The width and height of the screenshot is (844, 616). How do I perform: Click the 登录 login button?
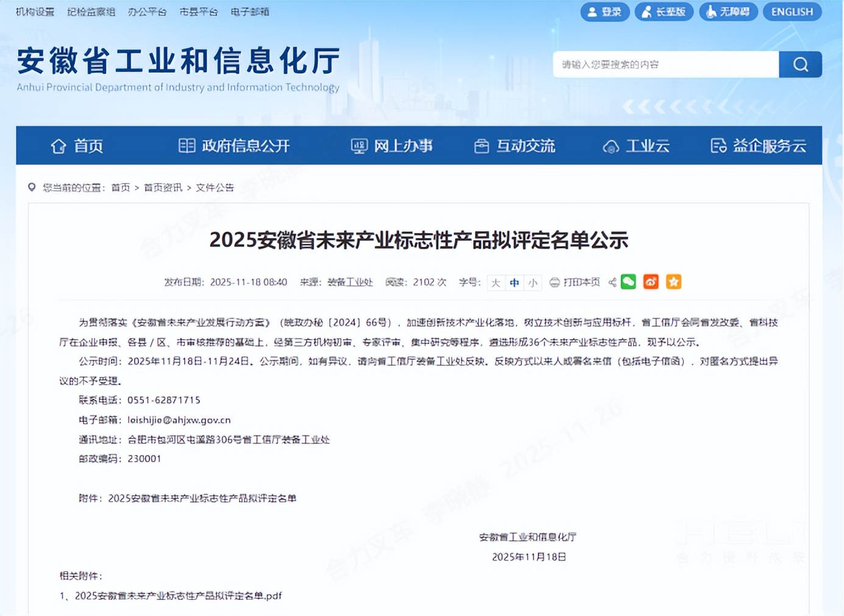coord(604,12)
